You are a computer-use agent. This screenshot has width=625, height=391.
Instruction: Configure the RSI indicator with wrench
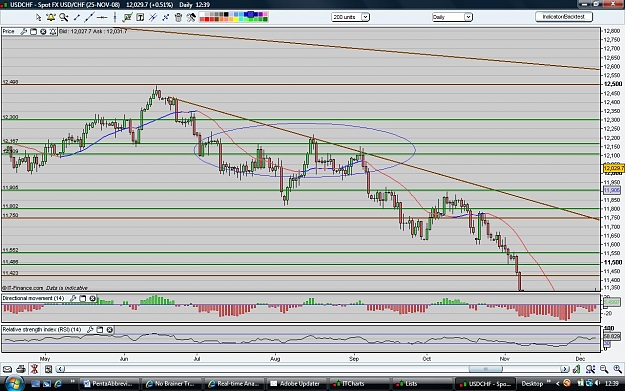(90, 330)
